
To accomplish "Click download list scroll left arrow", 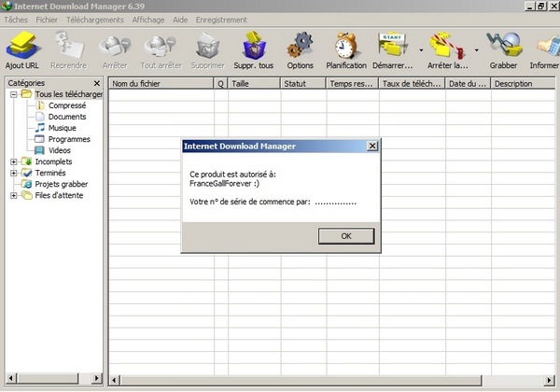I will tap(114, 381).
